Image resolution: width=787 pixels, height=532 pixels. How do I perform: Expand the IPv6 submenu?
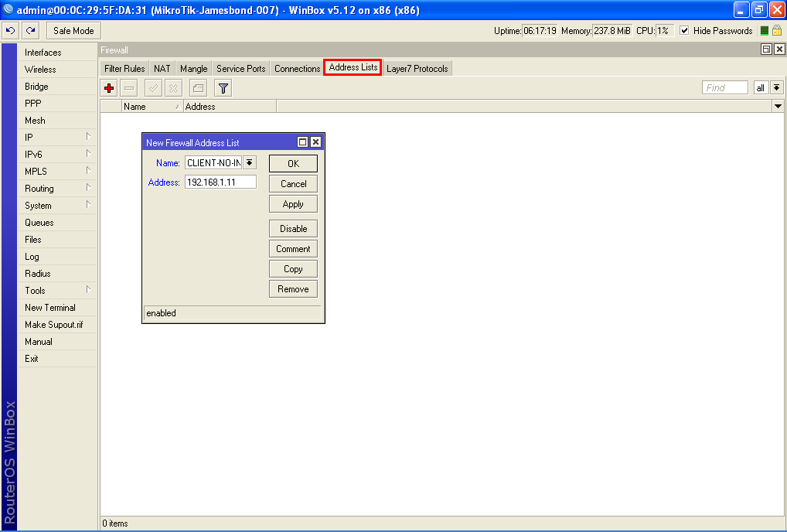point(57,154)
